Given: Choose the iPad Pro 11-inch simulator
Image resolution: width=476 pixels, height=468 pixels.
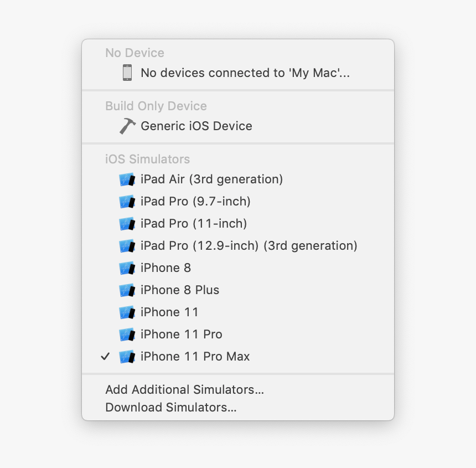Looking at the screenshot, I should (x=194, y=224).
